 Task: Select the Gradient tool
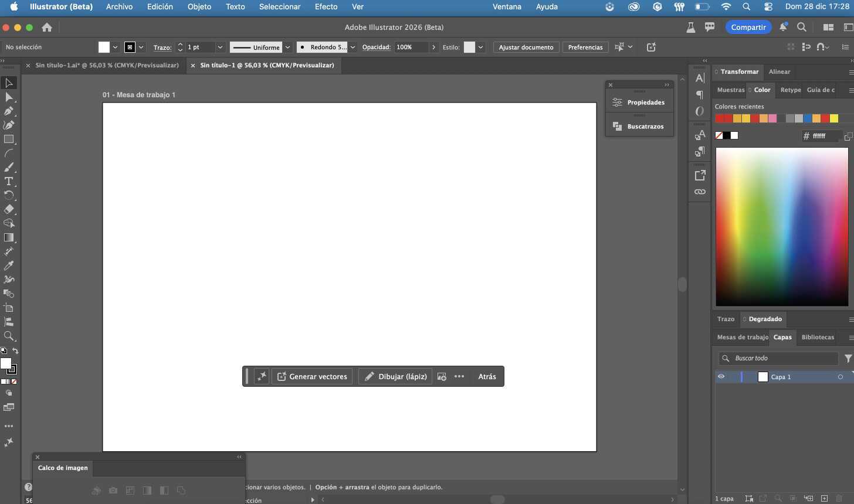9,239
